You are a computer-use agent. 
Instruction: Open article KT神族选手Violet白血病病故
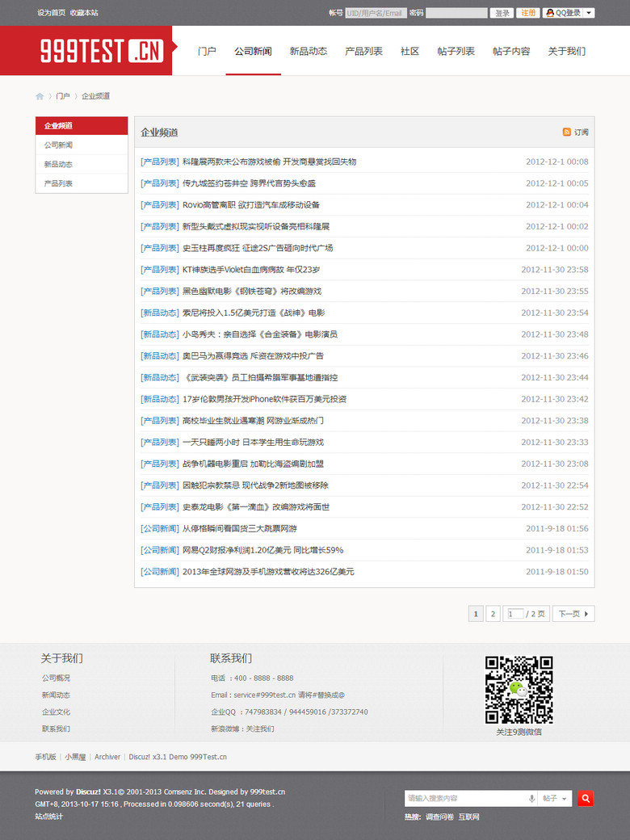coord(251,270)
